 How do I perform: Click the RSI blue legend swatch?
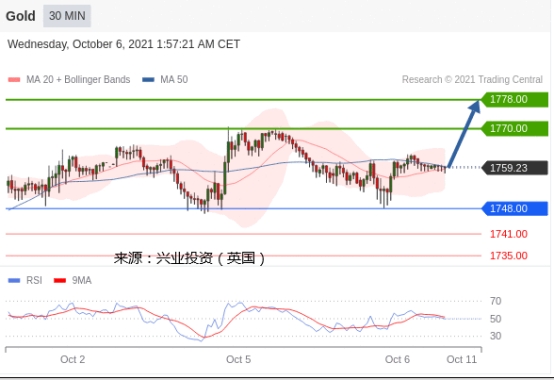pyautogui.click(x=14, y=281)
